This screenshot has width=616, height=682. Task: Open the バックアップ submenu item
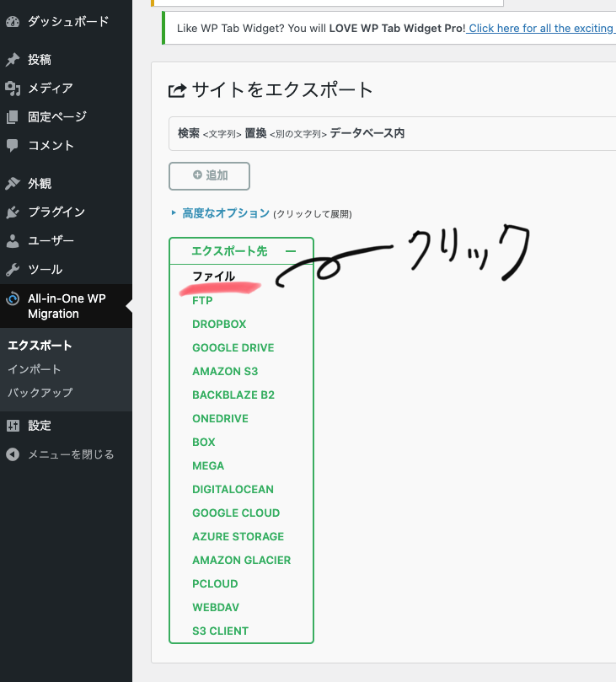pyautogui.click(x=40, y=393)
